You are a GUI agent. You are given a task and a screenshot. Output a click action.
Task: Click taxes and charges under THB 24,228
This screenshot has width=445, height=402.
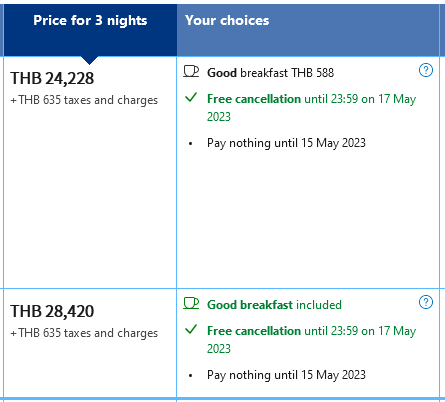tap(84, 100)
